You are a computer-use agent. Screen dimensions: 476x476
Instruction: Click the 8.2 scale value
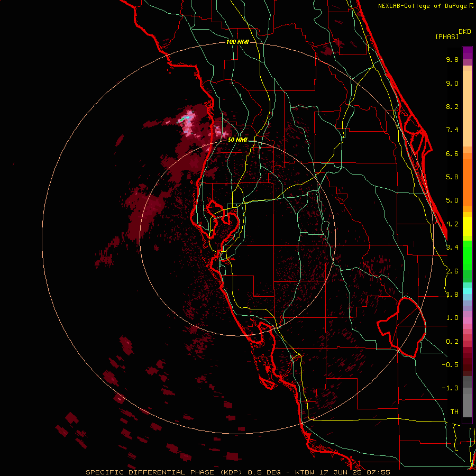[x=452, y=106]
